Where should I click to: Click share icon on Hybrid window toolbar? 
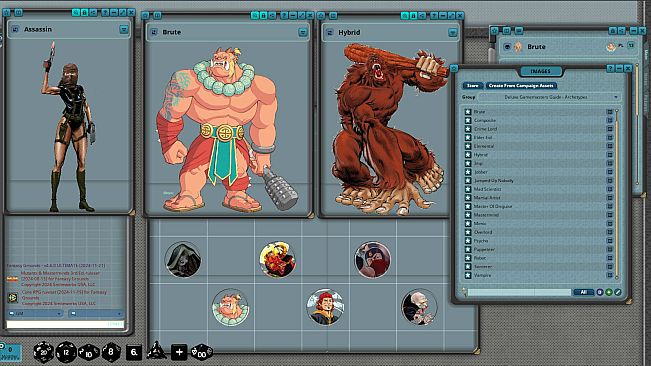pyautogui.click(x=422, y=16)
